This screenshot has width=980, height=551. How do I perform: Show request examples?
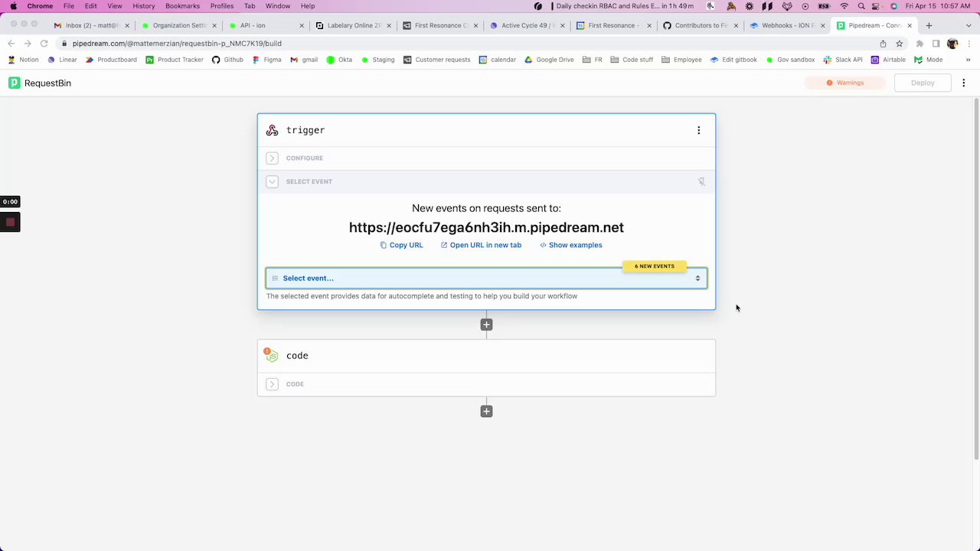click(x=571, y=245)
